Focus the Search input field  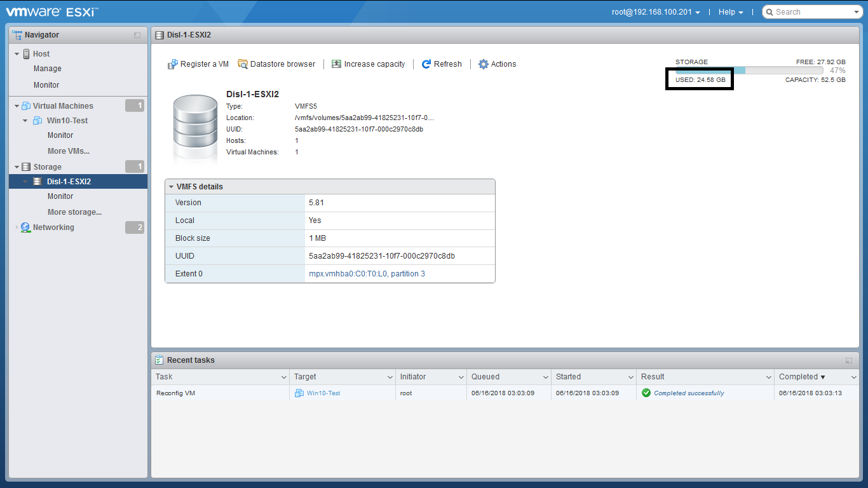[x=812, y=12]
